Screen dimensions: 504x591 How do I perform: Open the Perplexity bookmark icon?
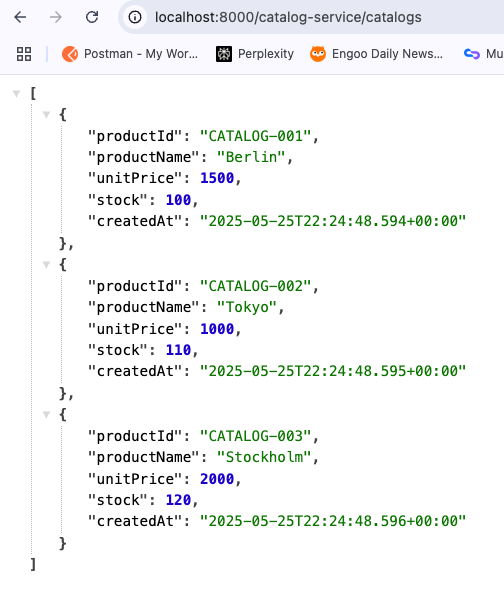coord(224,54)
